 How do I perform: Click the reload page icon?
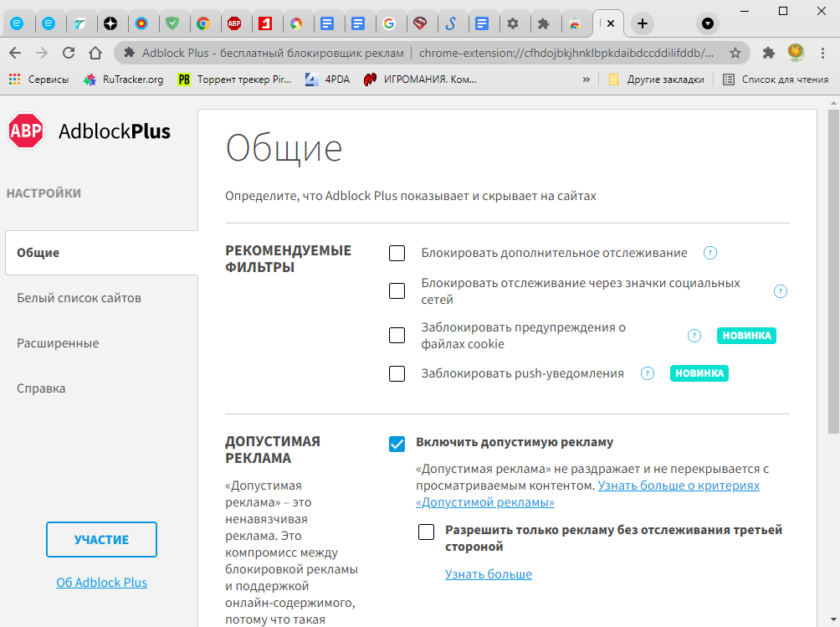click(69, 52)
